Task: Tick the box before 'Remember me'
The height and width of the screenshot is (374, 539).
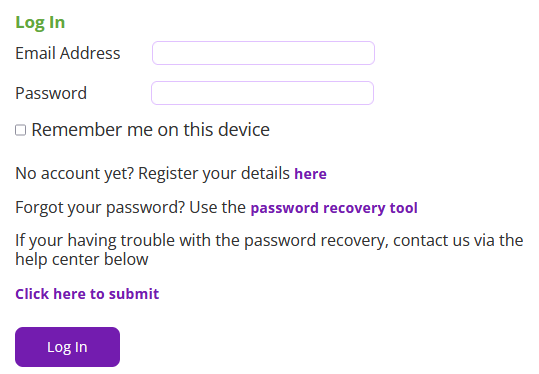Action: [x=21, y=130]
